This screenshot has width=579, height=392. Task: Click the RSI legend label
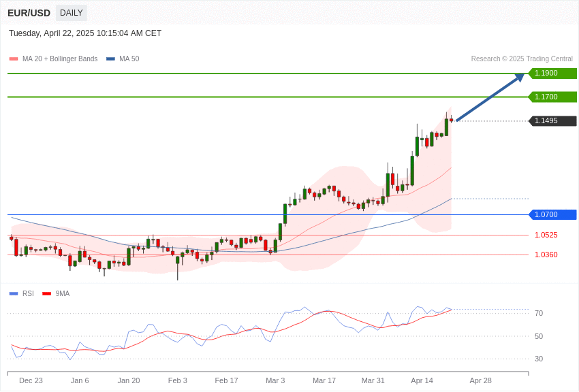click(x=28, y=293)
